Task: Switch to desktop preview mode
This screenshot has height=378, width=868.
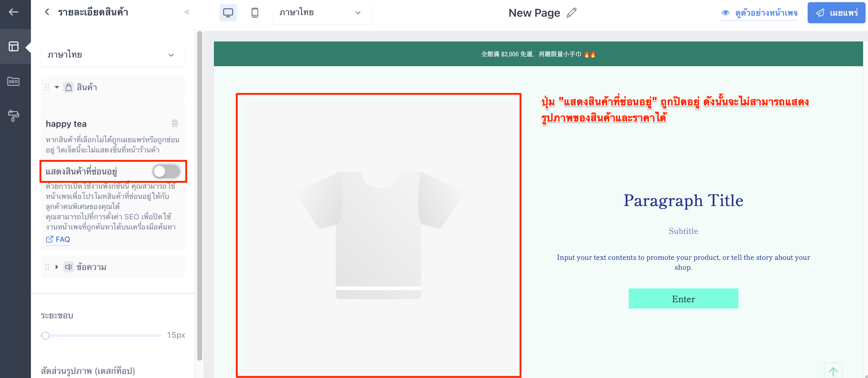Action: point(228,13)
